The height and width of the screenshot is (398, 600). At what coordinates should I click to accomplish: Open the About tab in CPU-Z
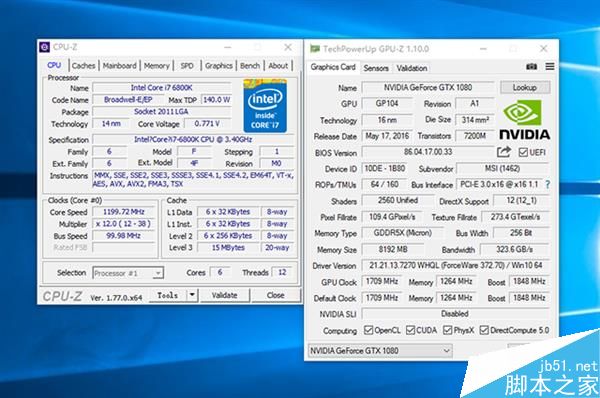click(x=278, y=66)
